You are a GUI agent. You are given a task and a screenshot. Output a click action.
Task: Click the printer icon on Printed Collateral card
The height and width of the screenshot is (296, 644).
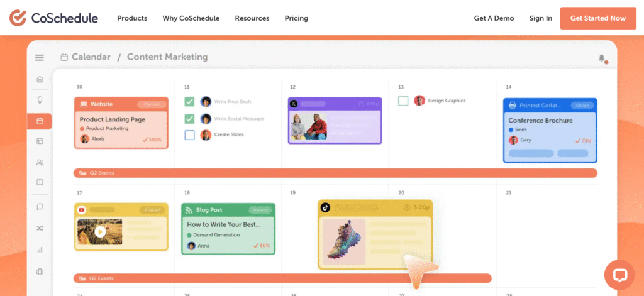click(x=512, y=106)
